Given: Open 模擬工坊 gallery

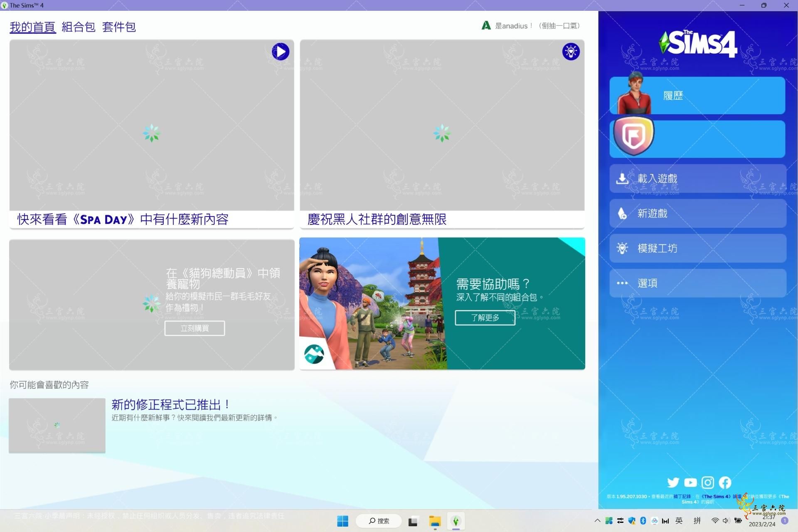Looking at the screenshot, I should tap(698, 249).
